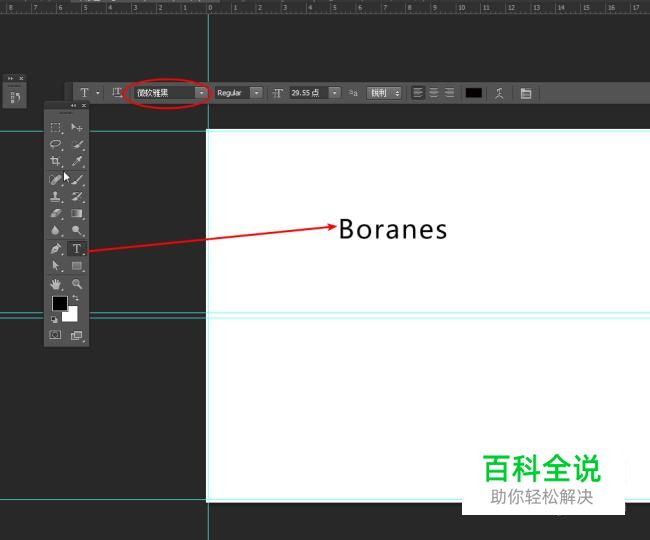Click the Type tool icon in options bar
The width and height of the screenshot is (650, 540).
pos(84,93)
